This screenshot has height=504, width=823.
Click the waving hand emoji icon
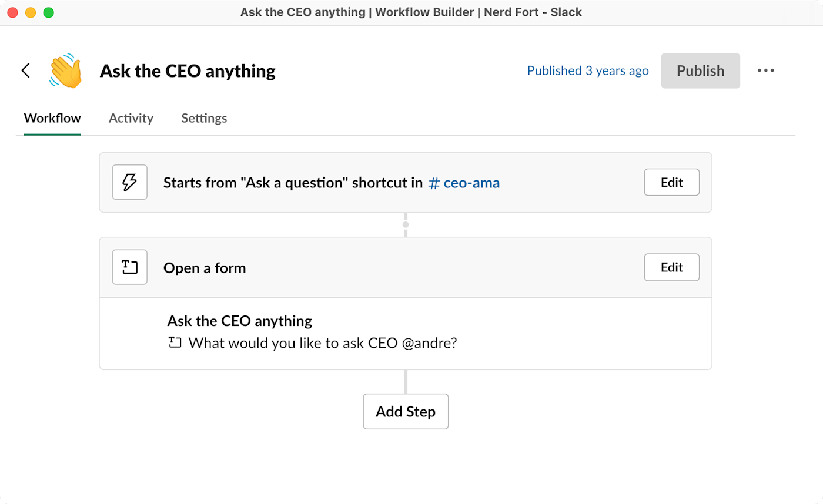click(x=65, y=71)
